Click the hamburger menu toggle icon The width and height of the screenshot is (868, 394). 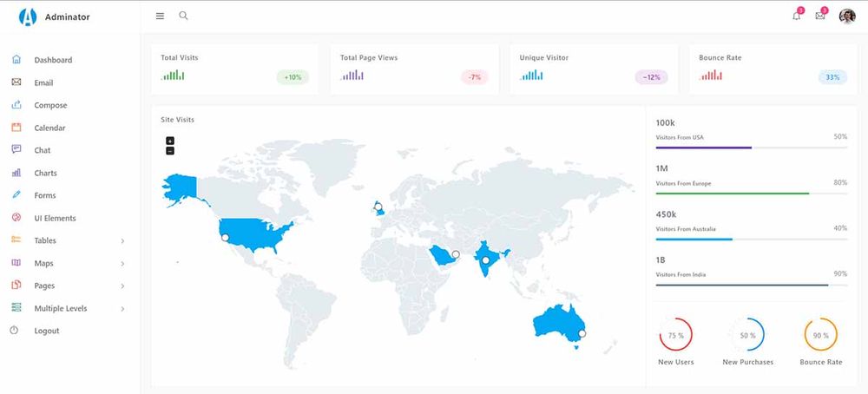(160, 16)
